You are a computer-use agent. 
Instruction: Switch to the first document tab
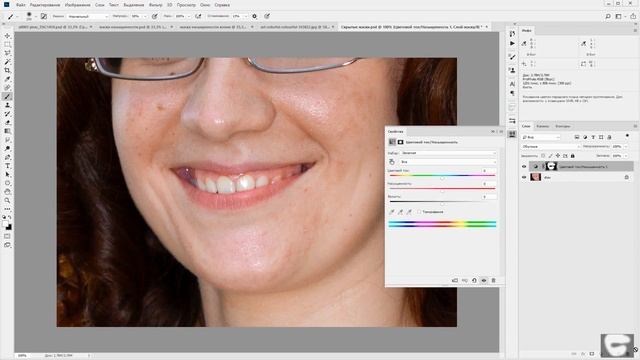tap(52, 27)
